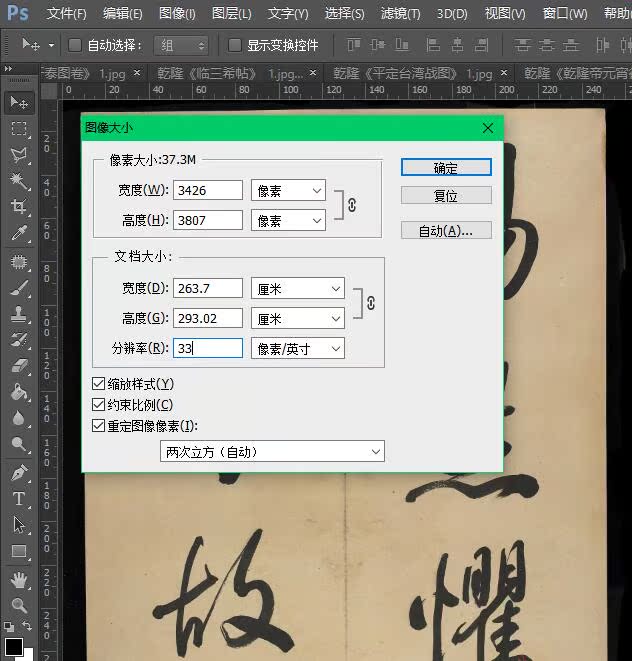632x661 pixels.
Task: Uncheck the 重定图像像素 checkbox
Action: point(98,426)
